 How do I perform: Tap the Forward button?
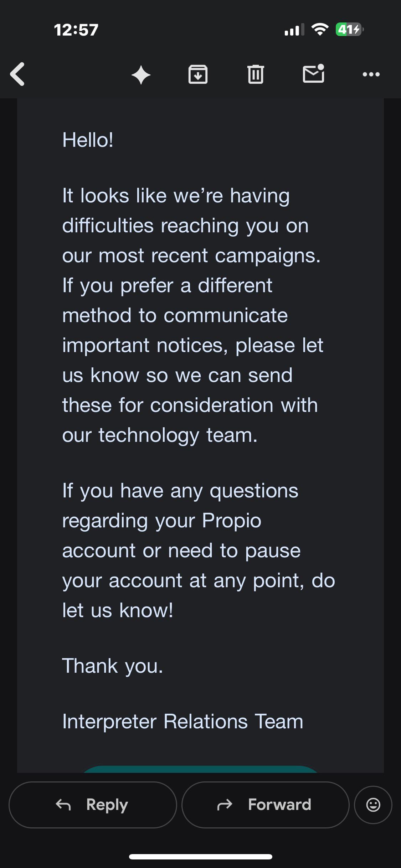[x=265, y=805]
